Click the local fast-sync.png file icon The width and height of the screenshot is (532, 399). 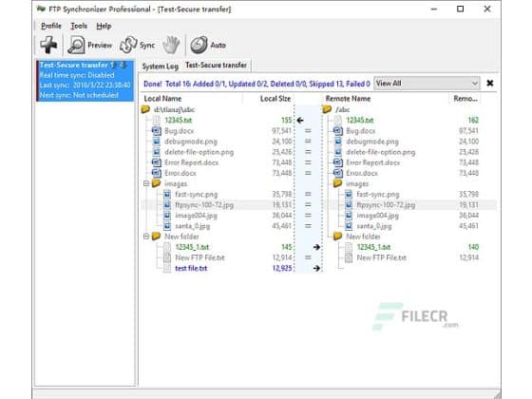167,195
